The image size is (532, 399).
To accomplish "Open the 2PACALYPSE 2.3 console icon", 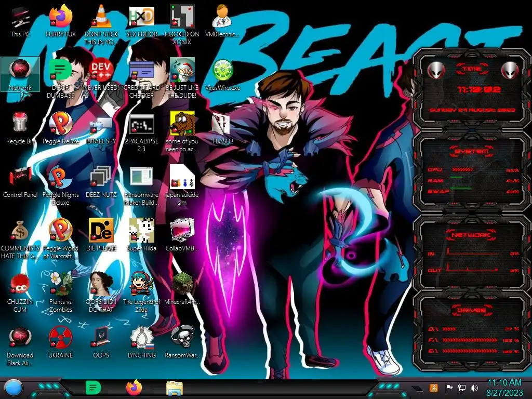I will (142, 131).
